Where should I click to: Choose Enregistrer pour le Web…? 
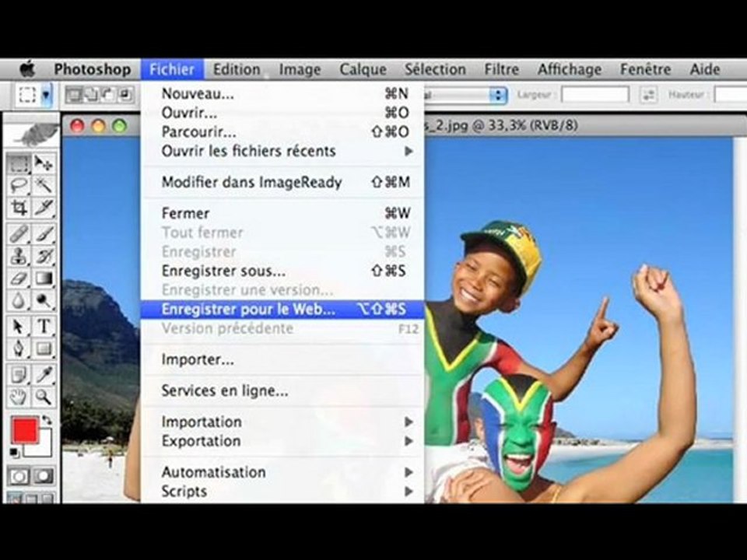point(282,310)
